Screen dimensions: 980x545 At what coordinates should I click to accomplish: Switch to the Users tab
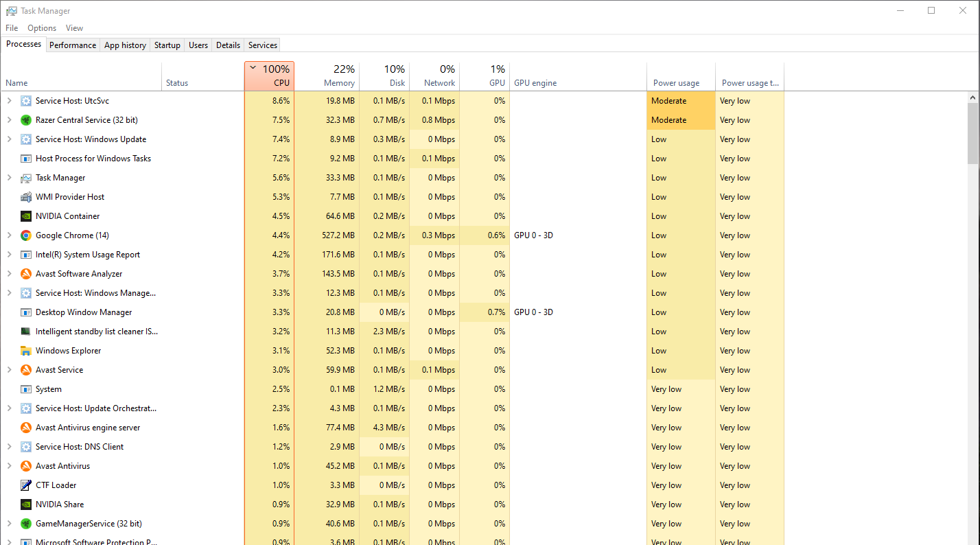pos(198,45)
